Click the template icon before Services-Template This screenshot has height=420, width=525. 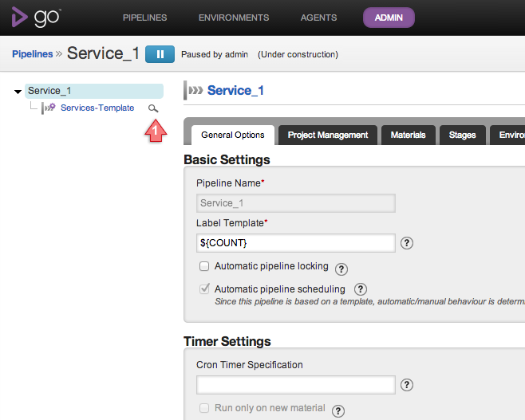49,108
